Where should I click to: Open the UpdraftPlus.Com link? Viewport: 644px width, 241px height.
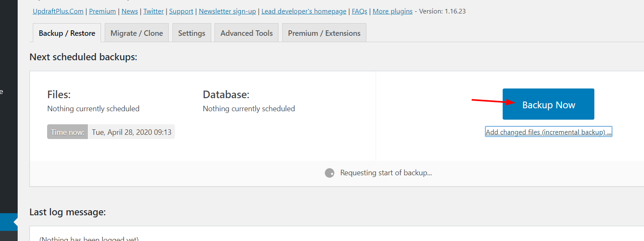(x=58, y=11)
